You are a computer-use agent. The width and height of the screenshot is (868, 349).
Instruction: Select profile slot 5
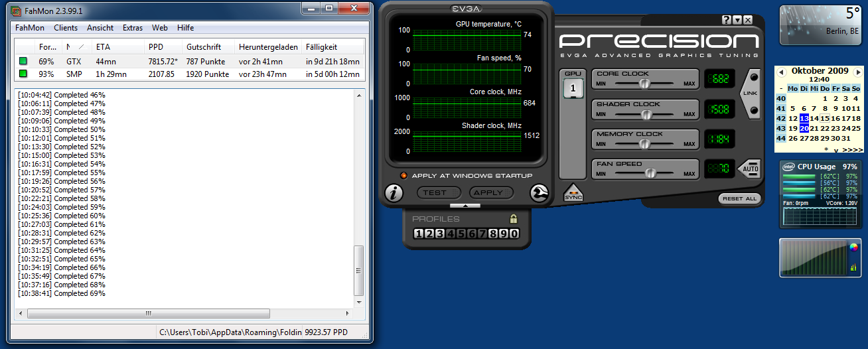pos(461,234)
